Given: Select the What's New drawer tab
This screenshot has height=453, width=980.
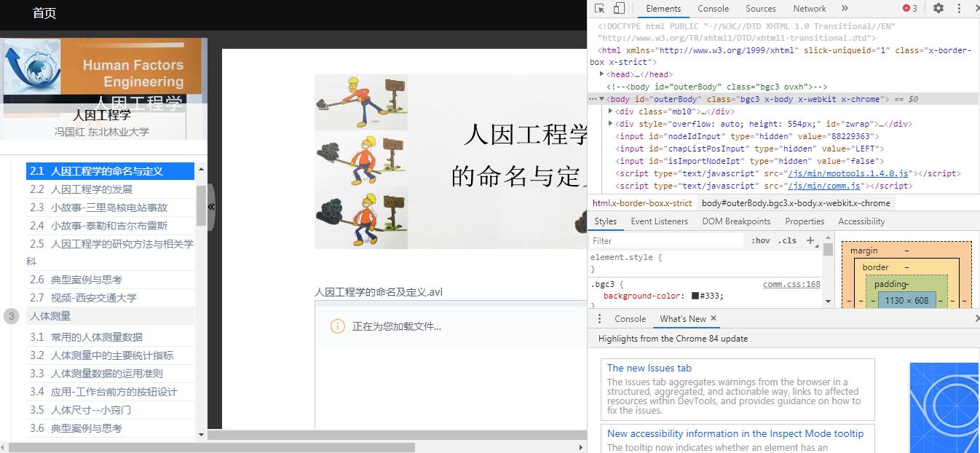Looking at the screenshot, I should click(x=682, y=318).
